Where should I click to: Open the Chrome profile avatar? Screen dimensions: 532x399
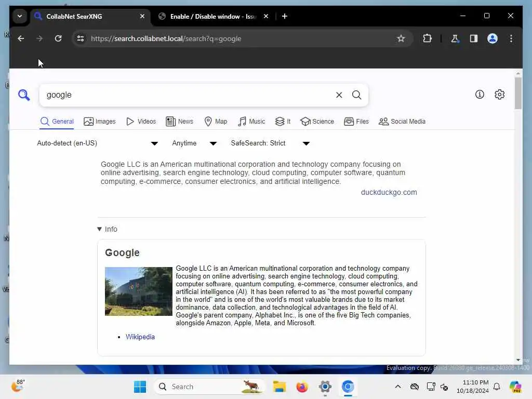tap(493, 38)
